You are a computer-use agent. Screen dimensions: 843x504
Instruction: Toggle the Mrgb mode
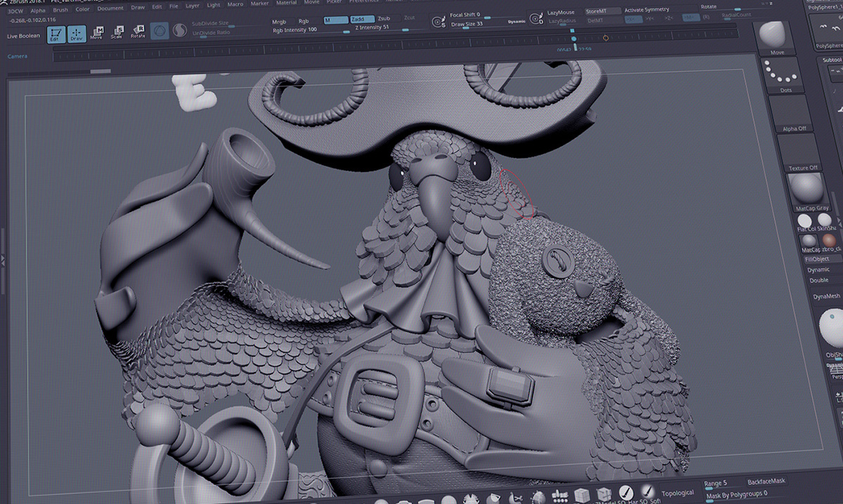pos(280,22)
